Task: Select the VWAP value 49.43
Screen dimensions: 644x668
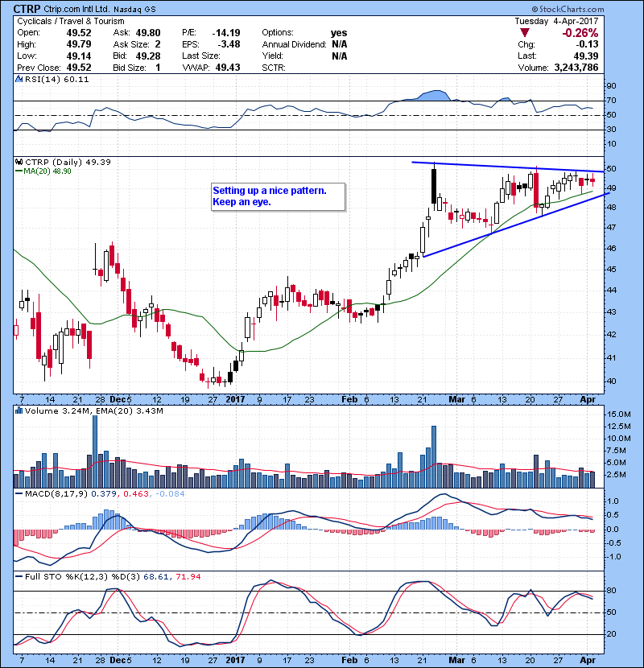Action: 228,68
